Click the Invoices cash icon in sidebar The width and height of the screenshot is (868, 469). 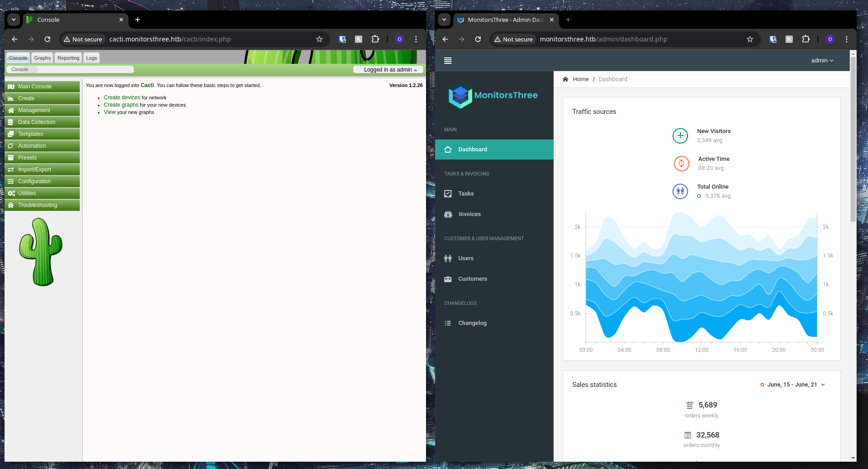(x=448, y=214)
